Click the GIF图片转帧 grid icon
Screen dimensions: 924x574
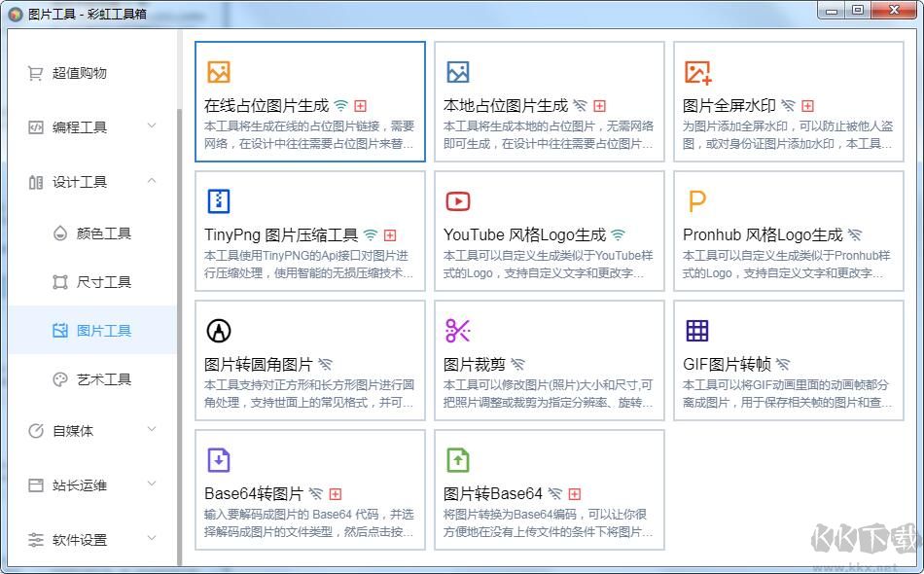(696, 331)
